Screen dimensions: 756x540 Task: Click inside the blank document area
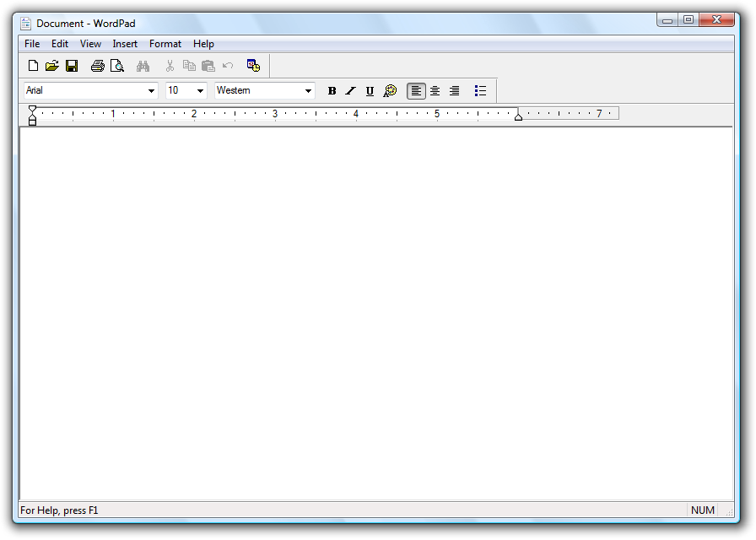click(x=376, y=313)
